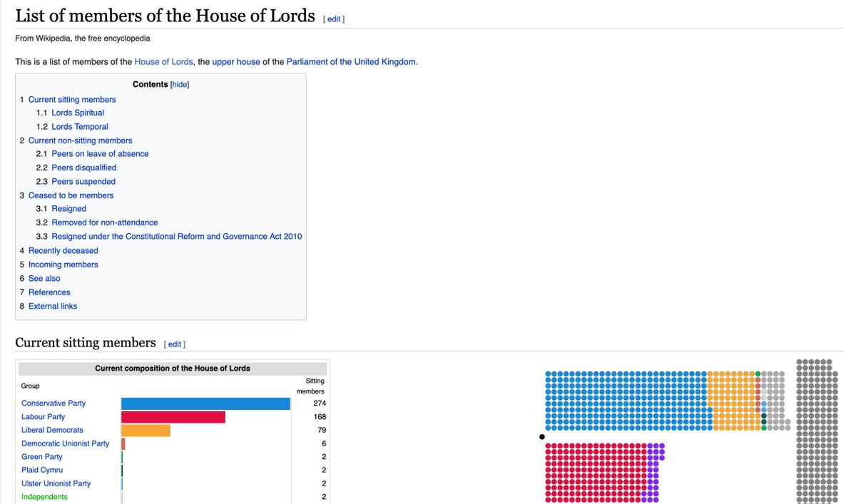Click the Labour count 168

[320, 417]
